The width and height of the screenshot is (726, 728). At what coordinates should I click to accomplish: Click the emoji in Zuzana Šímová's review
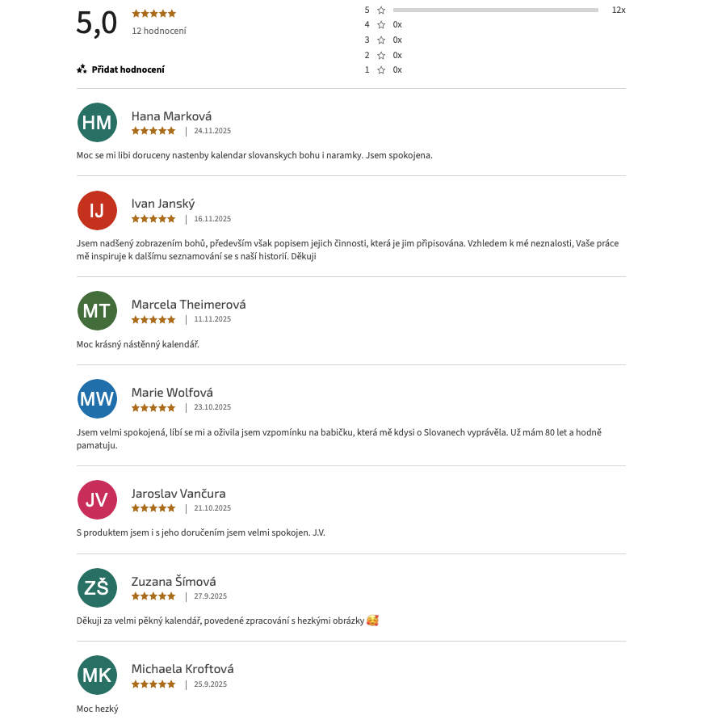[x=372, y=621]
